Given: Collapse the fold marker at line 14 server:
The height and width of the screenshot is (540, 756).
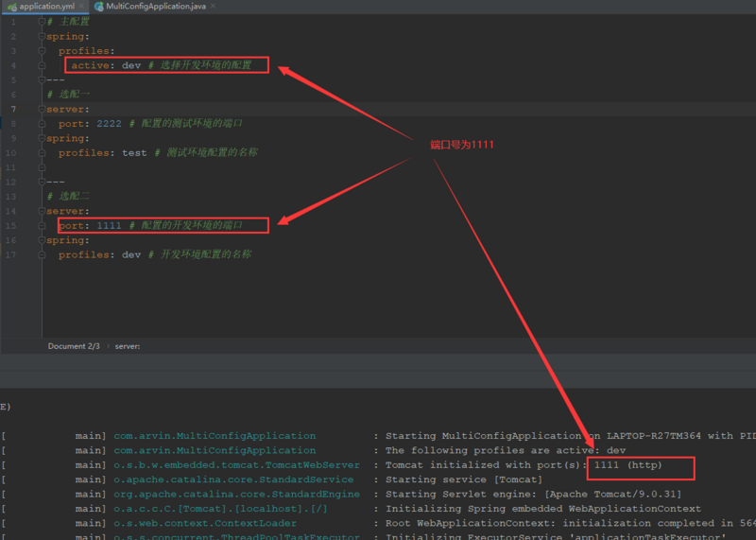Looking at the screenshot, I should [42, 212].
